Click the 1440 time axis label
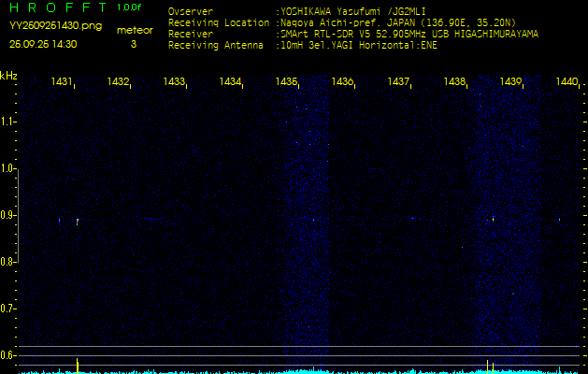588x374 pixels. coord(566,81)
